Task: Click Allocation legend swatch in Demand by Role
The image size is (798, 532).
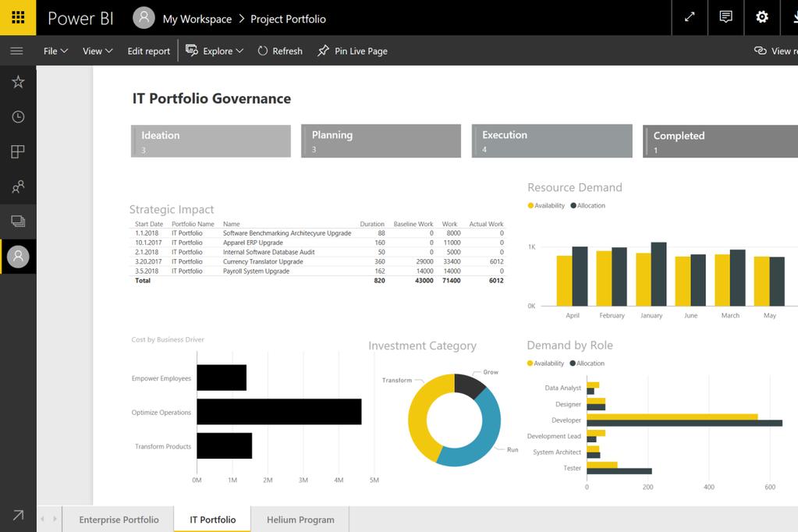Action: coord(573,364)
